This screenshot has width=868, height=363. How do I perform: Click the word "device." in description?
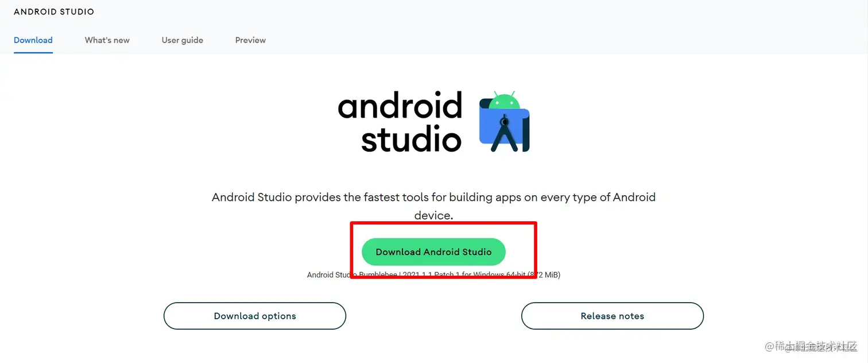433,215
